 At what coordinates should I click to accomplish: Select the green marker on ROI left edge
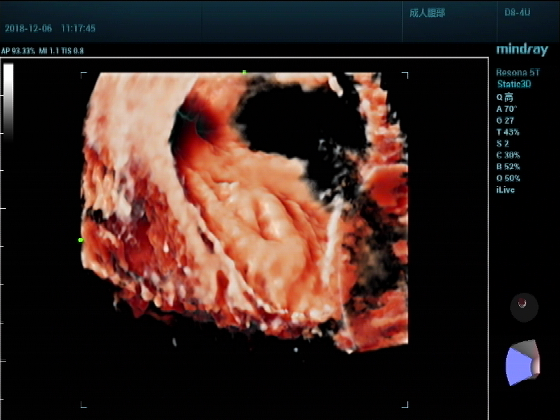[x=81, y=240]
